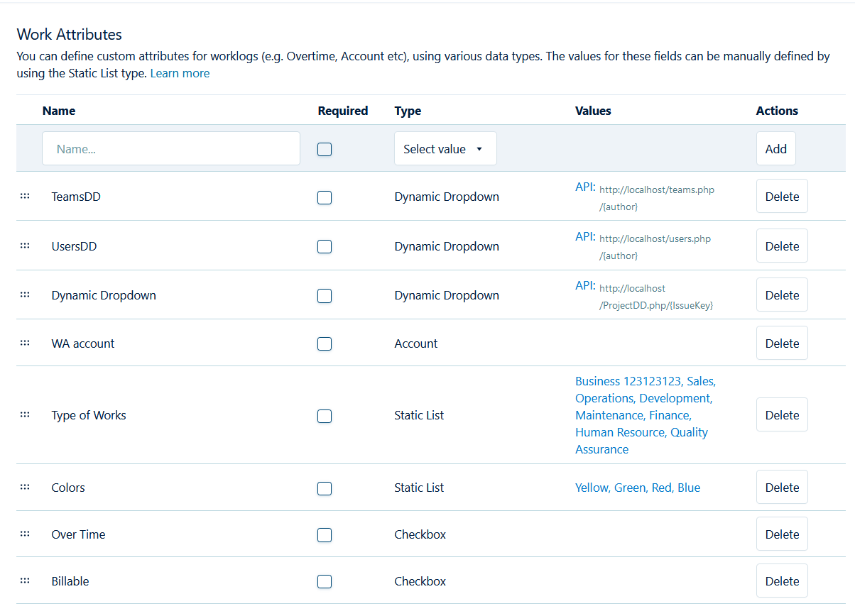Image resolution: width=855 pixels, height=616 pixels.
Task: Open the Type of Works values list
Action: 645,415
